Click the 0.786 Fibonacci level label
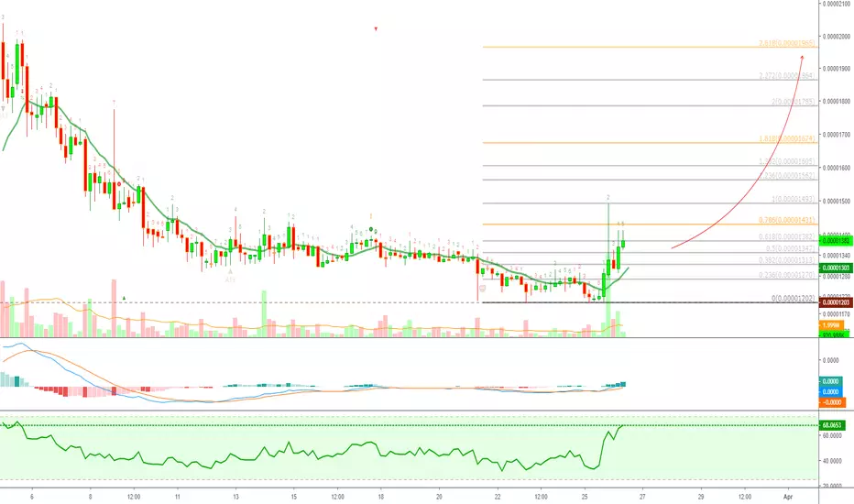The image size is (854, 504). click(x=787, y=220)
